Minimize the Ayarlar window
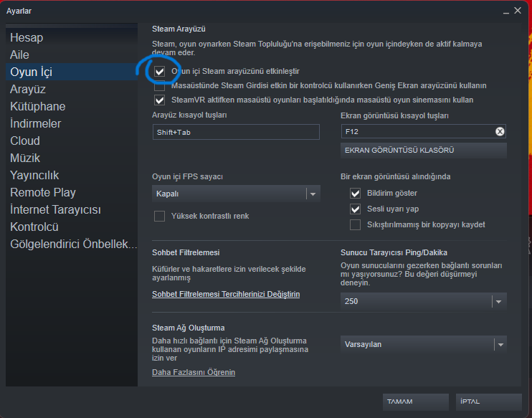The height and width of the screenshot is (418, 532). [506, 11]
